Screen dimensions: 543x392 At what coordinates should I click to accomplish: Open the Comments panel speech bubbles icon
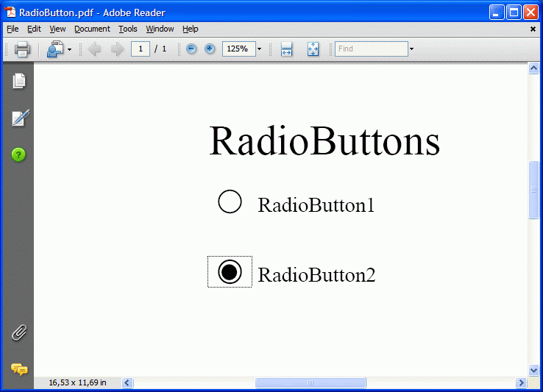19,369
